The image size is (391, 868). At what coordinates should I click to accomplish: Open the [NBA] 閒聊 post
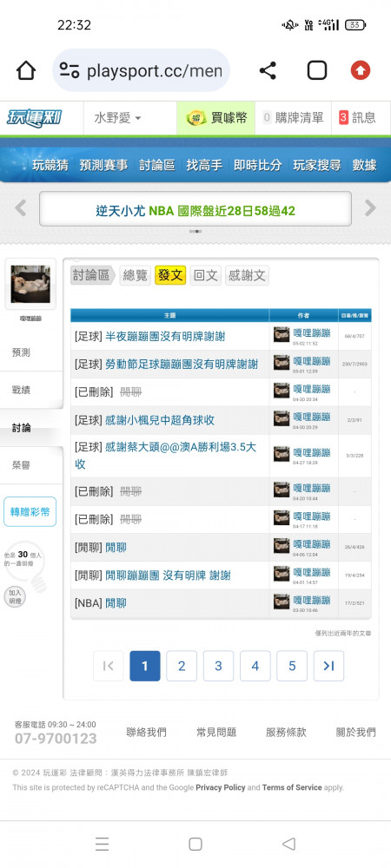(x=116, y=603)
